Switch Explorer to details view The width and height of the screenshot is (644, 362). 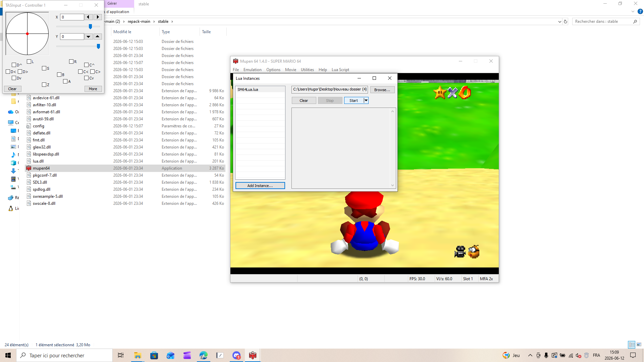tap(632, 345)
